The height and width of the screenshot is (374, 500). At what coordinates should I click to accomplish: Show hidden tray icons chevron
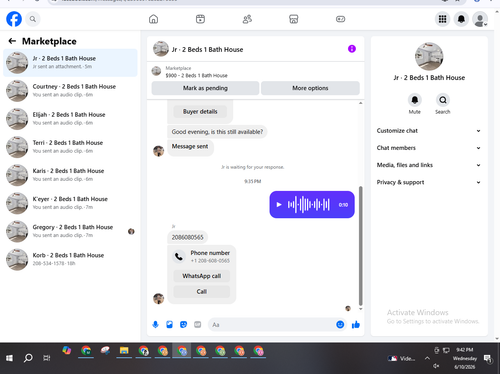tap(427, 358)
